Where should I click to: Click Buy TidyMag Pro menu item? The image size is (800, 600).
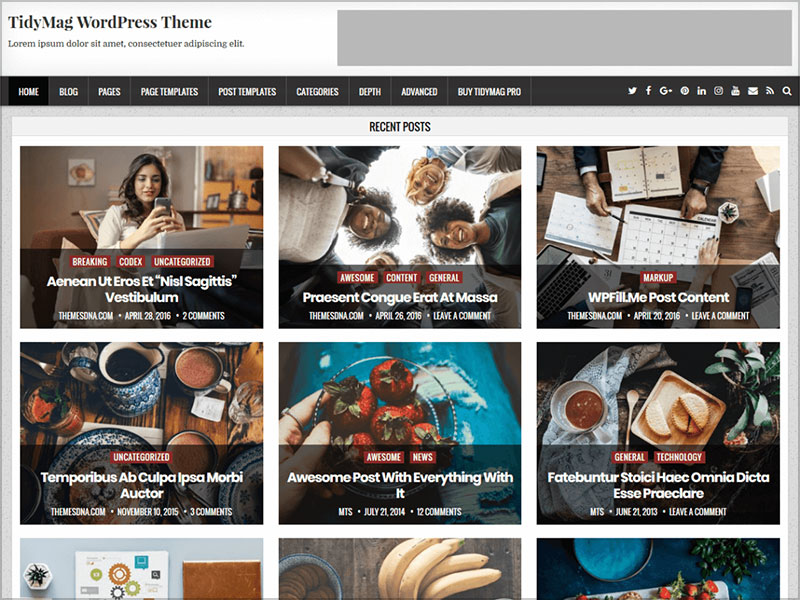click(489, 91)
